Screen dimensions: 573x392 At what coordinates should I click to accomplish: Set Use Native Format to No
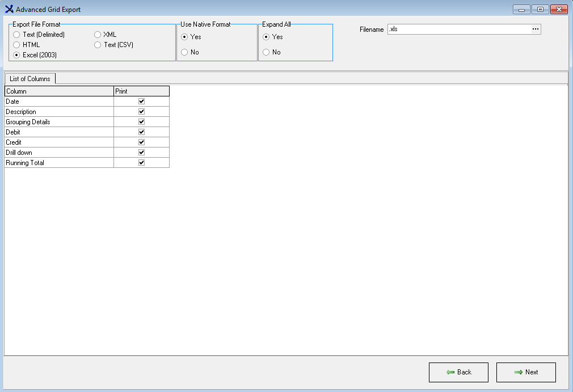click(x=184, y=52)
